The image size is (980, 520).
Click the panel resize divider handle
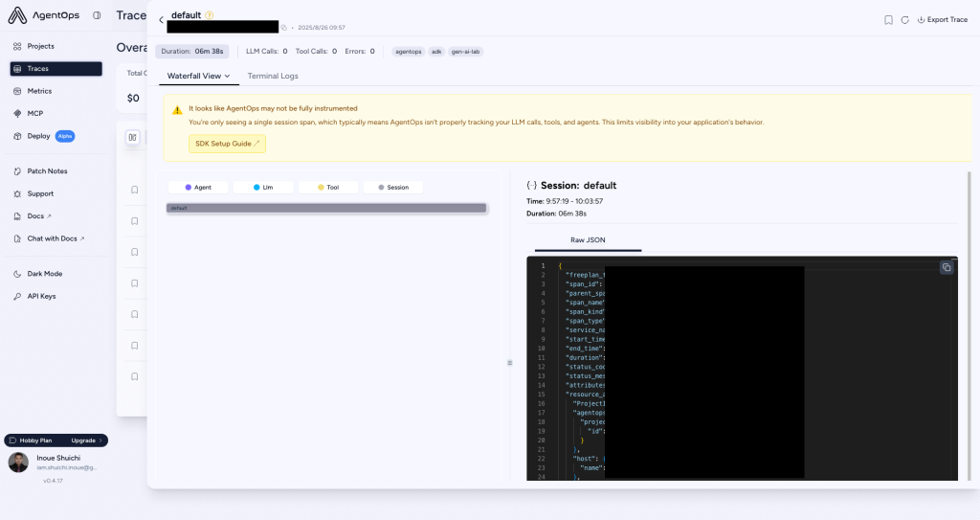(510, 362)
